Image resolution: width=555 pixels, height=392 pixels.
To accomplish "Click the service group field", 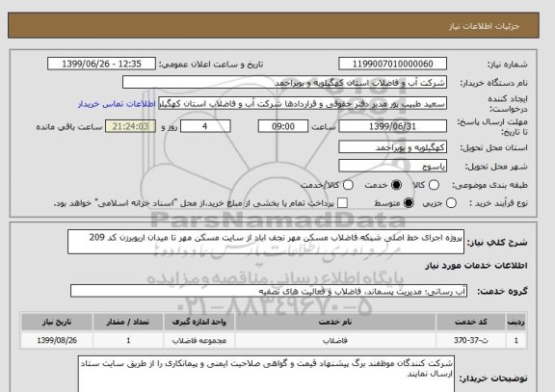I will (x=269, y=291).
